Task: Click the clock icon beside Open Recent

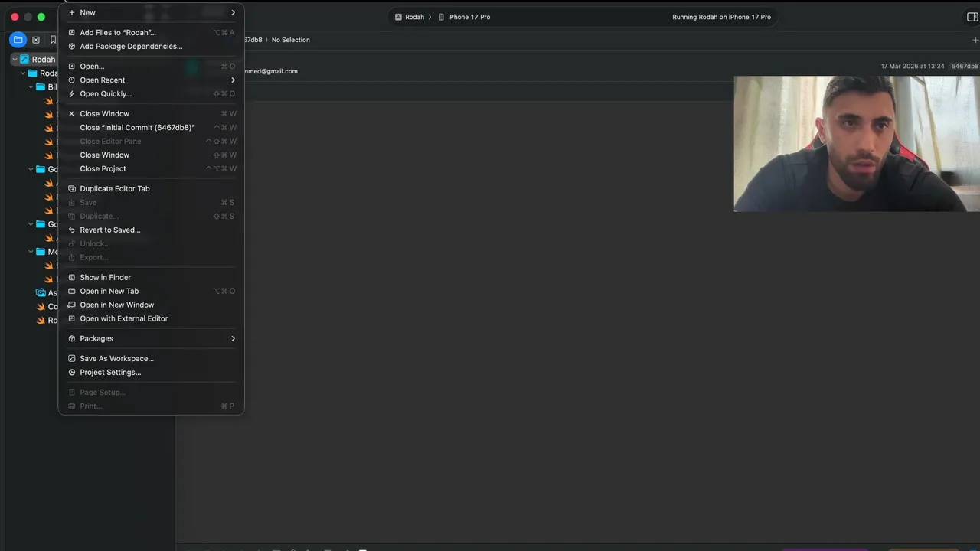Action: tap(72, 80)
